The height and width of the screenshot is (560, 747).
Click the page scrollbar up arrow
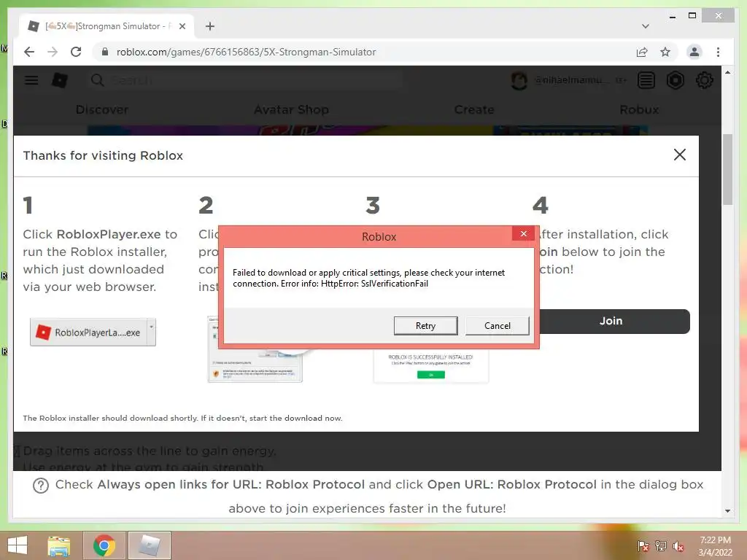click(727, 72)
